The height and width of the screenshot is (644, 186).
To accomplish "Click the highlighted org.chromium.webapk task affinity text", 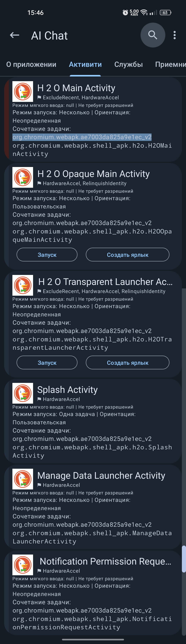I will [x=82, y=137].
